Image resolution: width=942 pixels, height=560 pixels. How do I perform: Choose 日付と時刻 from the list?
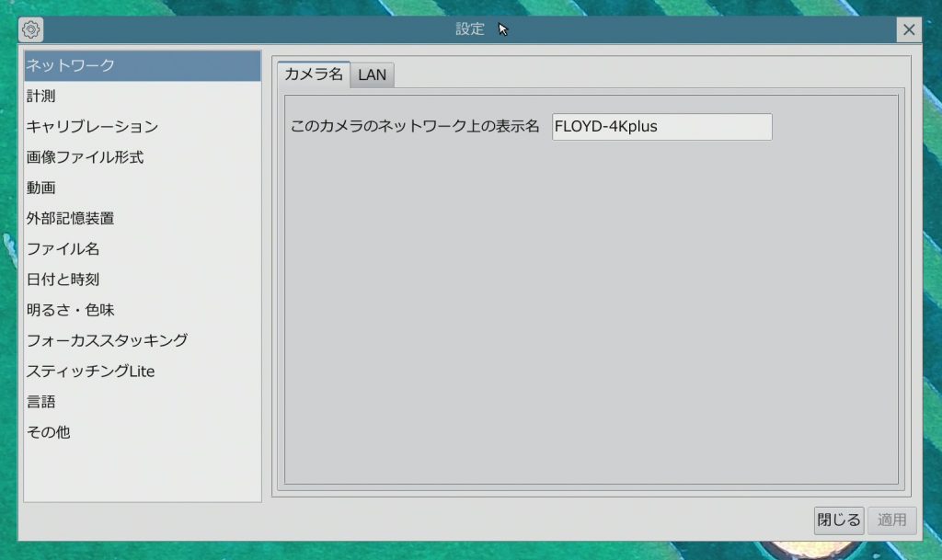[143, 279]
